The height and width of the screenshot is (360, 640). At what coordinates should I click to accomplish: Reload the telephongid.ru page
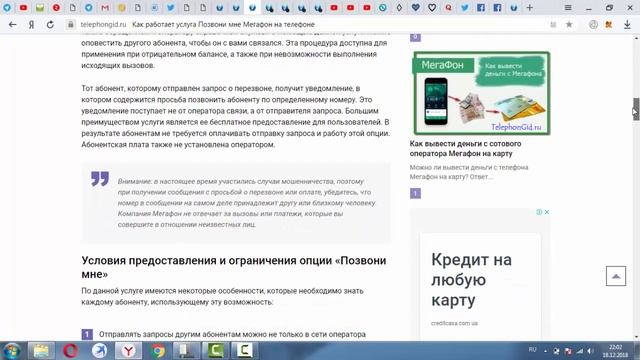(50, 24)
